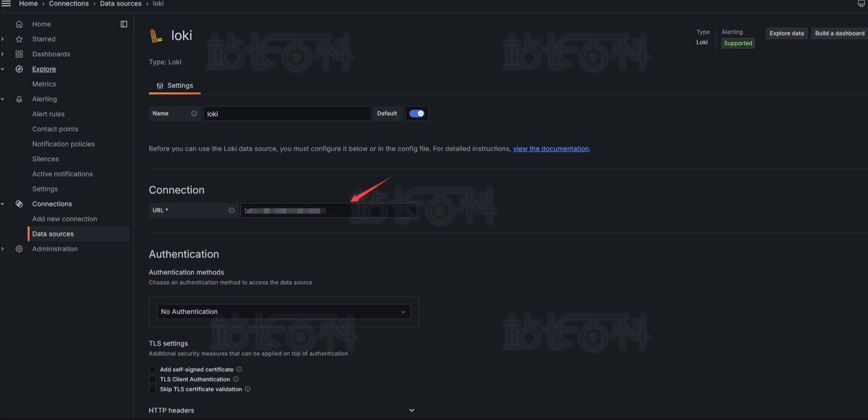The image size is (868, 420).
Task: Open the view the documentation link
Action: point(551,148)
